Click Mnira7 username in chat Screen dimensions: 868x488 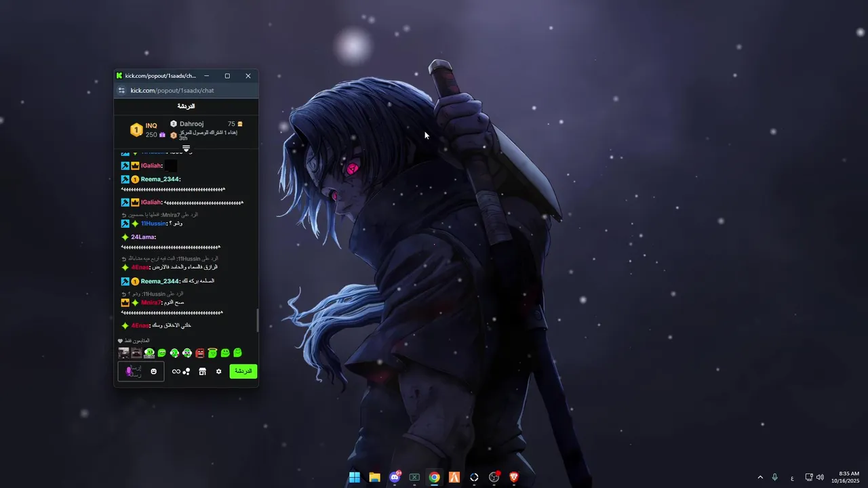pos(151,302)
